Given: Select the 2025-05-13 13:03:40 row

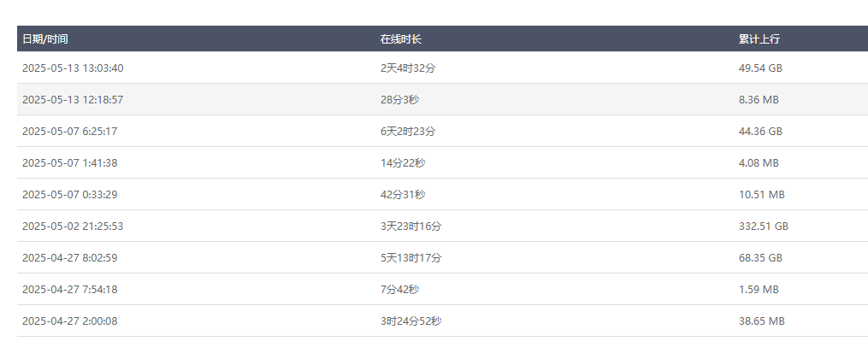Looking at the screenshot, I should tap(442, 68).
